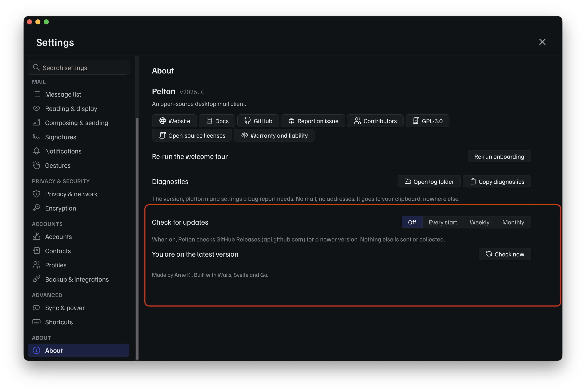Go to the Gestures settings
The width and height of the screenshot is (586, 392).
pyautogui.click(x=79, y=165)
